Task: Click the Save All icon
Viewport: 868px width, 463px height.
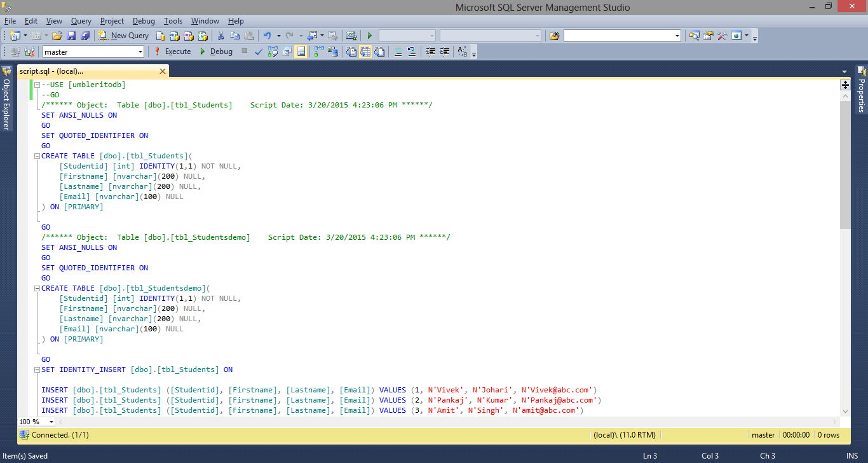Action: (85, 36)
